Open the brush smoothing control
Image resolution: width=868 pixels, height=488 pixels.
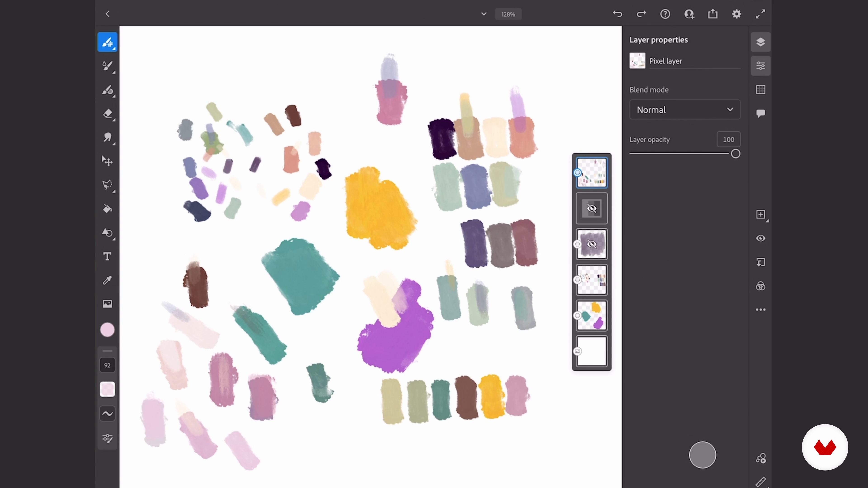[108, 414]
